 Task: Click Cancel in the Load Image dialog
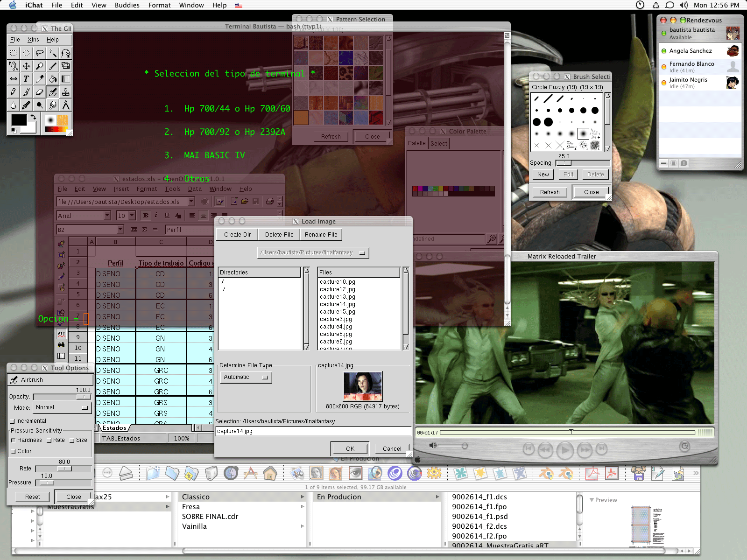coord(392,448)
